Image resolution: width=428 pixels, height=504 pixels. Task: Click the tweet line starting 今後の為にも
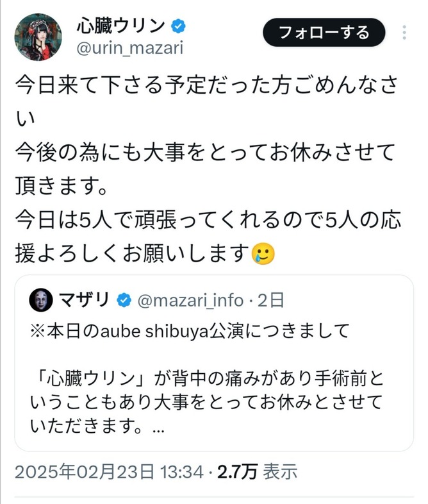pyautogui.click(x=204, y=154)
